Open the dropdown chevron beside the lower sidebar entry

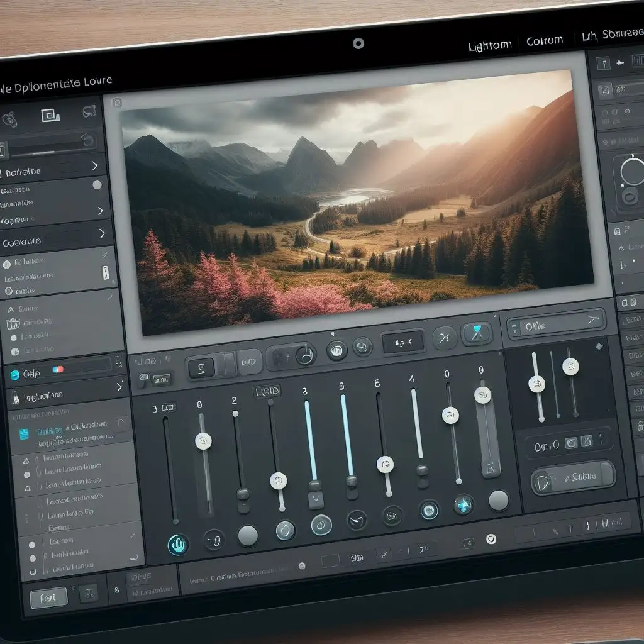pyautogui.click(x=119, y=386)
